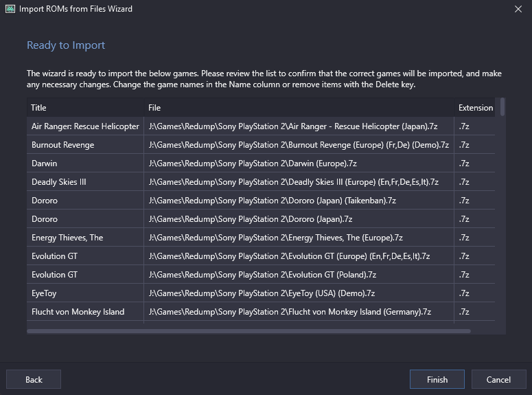Click the vertical scrollbar thumb of the list
This screenshot has width=532, height=395.
pos(502,106)
